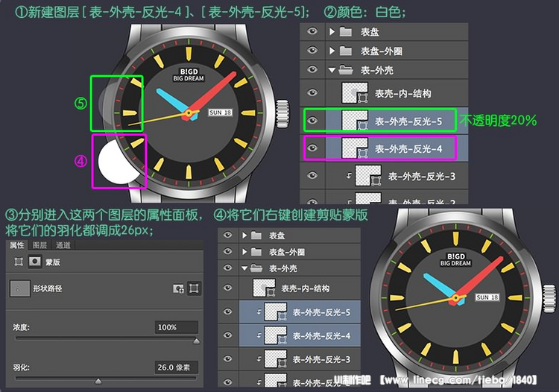The height and width of the screenshot is (392, 559).
Task: Click 表-外壳-反光-4 thumbnail in bottom layers panel
Action: pyautogui.click(x=276, y=335)
